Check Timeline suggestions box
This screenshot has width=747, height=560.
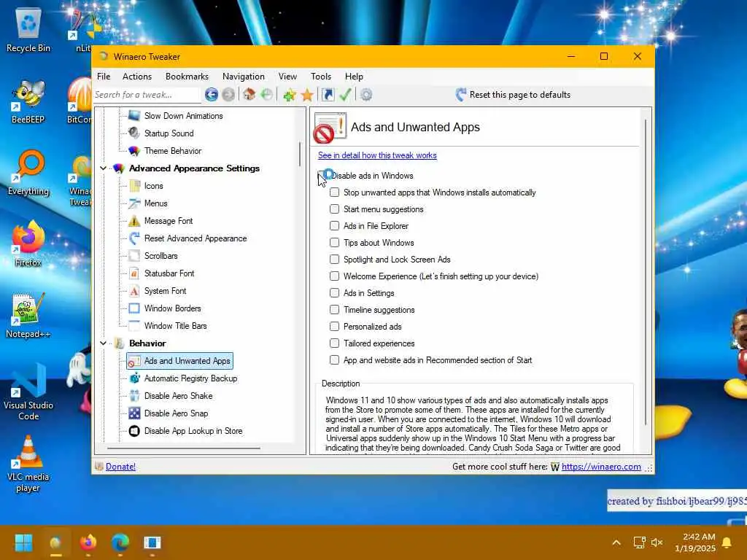click(x=334, y=309)
